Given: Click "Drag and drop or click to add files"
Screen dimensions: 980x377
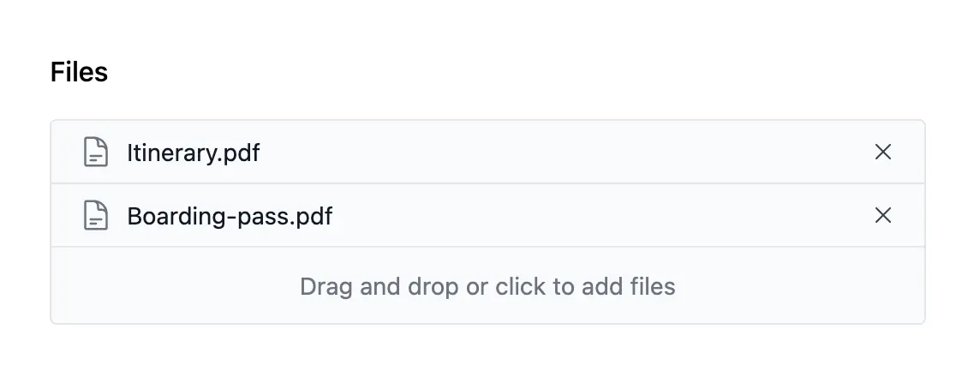Looking at the screenshot, I should pyautogui.click(x=487, y=286).
